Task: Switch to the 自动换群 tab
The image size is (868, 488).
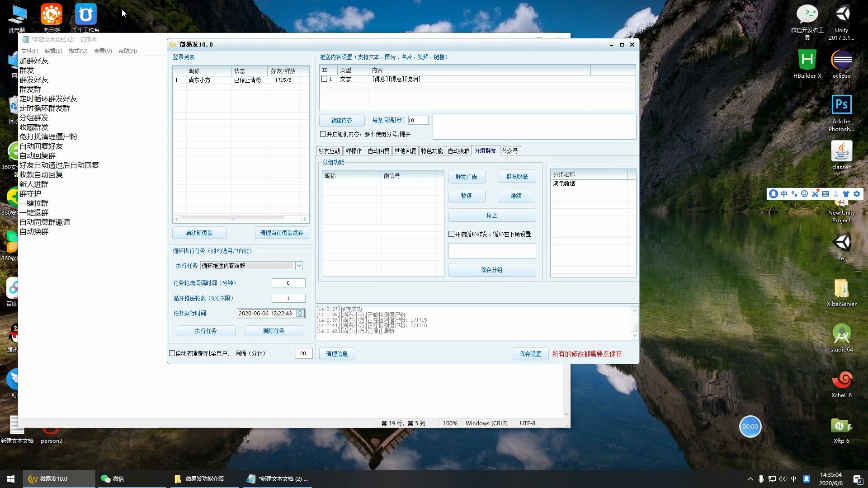Action: 459,151
